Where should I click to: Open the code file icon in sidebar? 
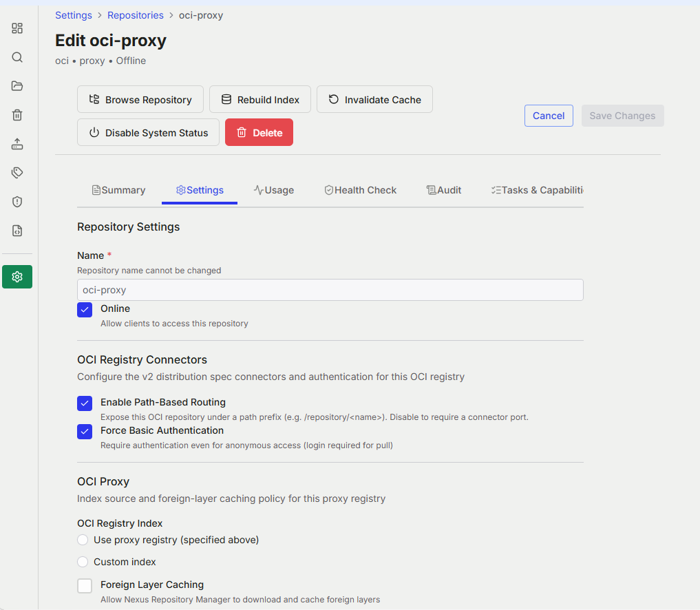click(17, 231)
